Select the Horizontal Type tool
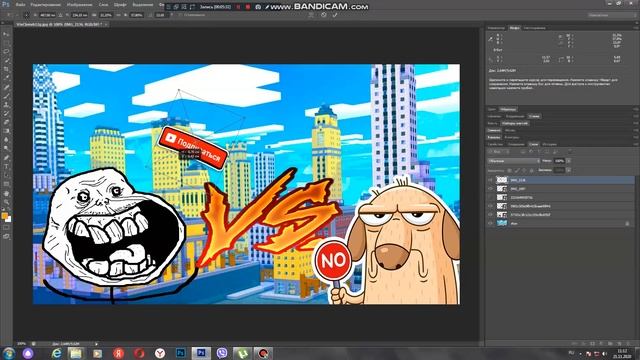The image size is (640, 360). pos(6,166)
